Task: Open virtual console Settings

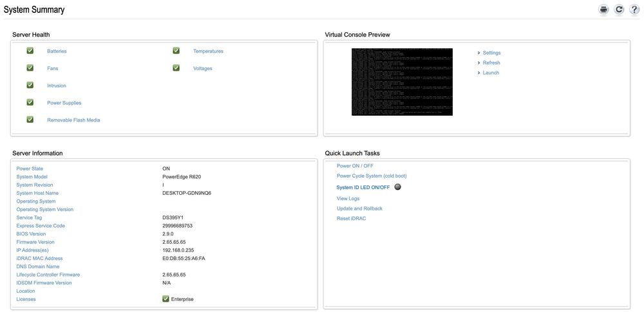Action: coord(491,53)
